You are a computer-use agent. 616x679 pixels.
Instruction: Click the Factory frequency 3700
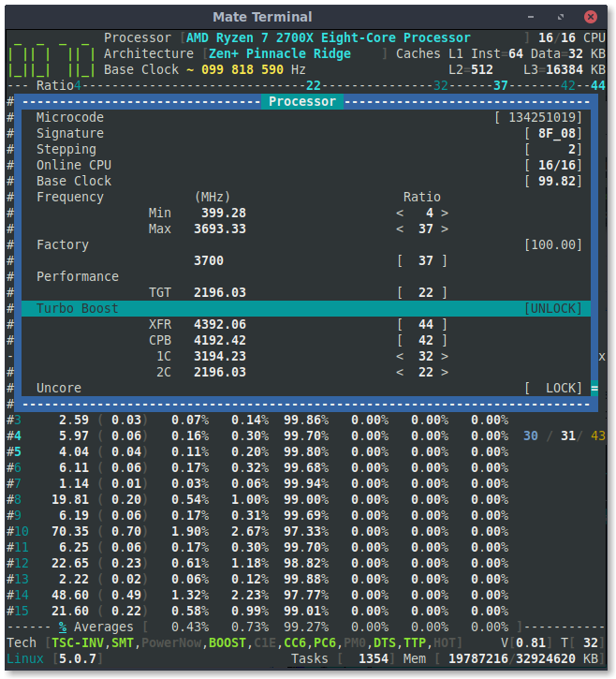click(209, 260)
